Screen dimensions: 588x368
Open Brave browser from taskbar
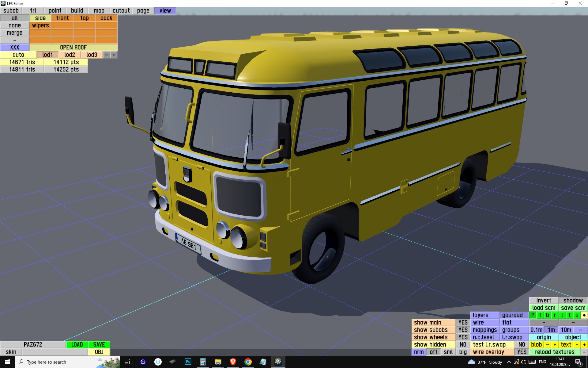pos(233,362)
